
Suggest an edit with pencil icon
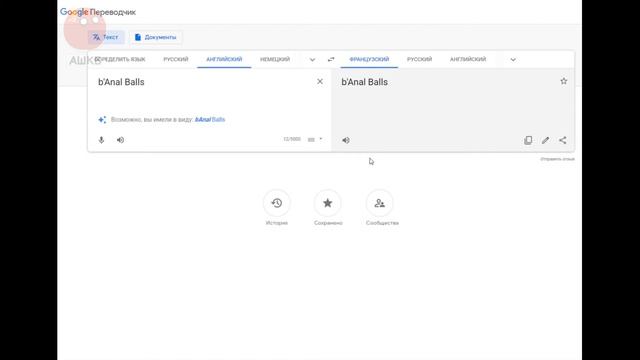click(x=545, y=140)
